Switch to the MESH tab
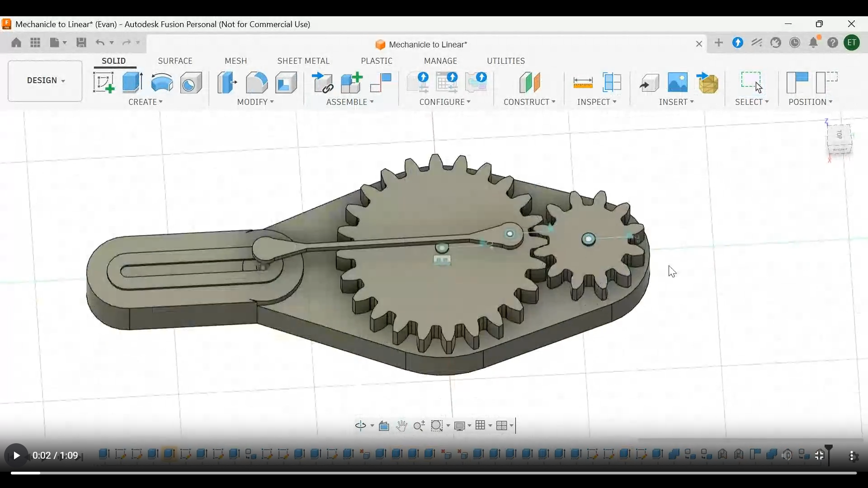 coord(236,61)
